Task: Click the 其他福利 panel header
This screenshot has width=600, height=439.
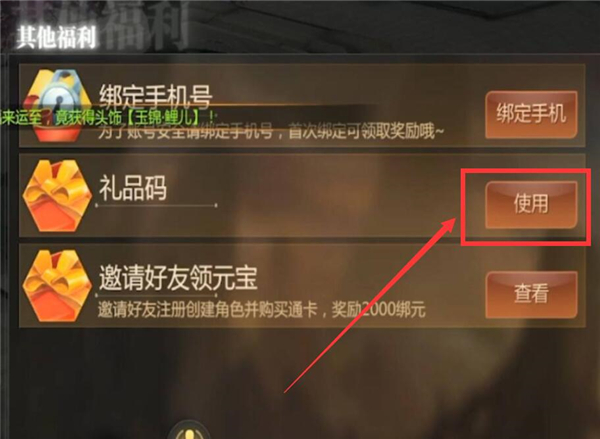Action: tap(56, 38)
